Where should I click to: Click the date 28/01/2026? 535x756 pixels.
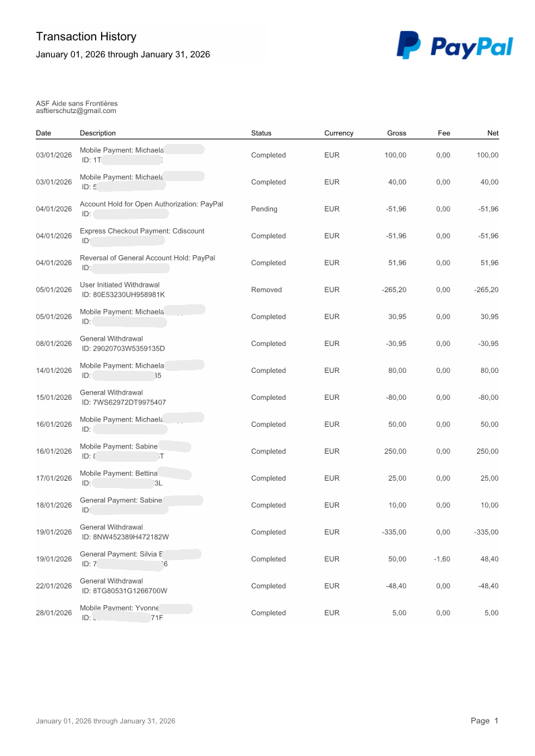[x=54, y=613]
